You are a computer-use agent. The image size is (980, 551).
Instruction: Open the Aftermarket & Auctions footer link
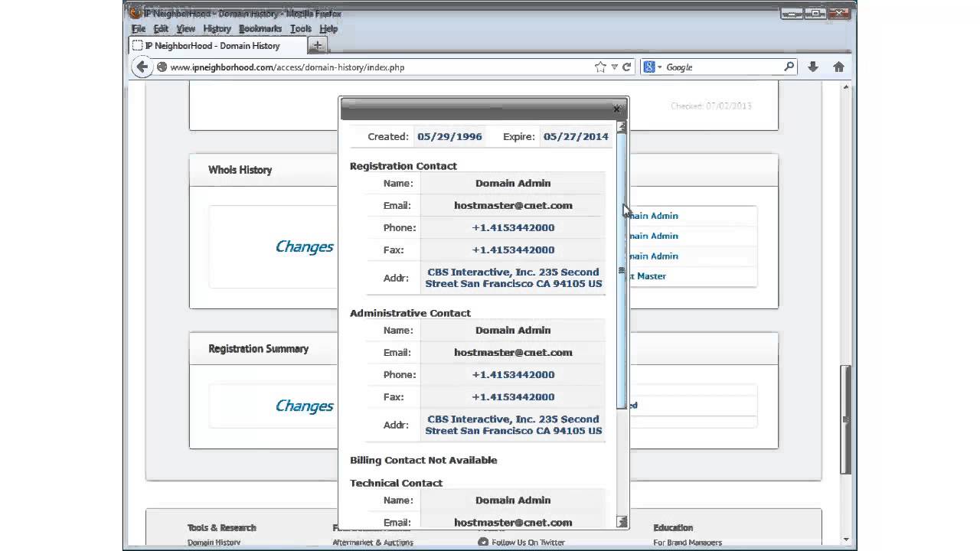373,543
